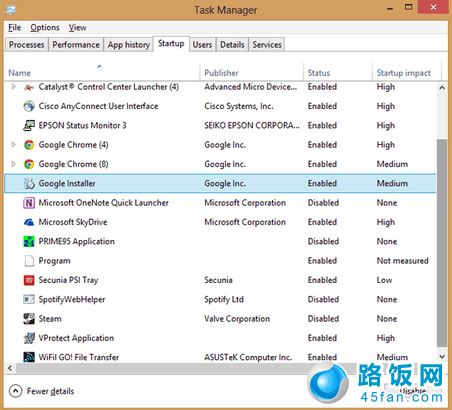The width and height of the screenshot is (452, 410).
Task: Click the Secunia PSI Tray icon
Action: click(29, 280)
